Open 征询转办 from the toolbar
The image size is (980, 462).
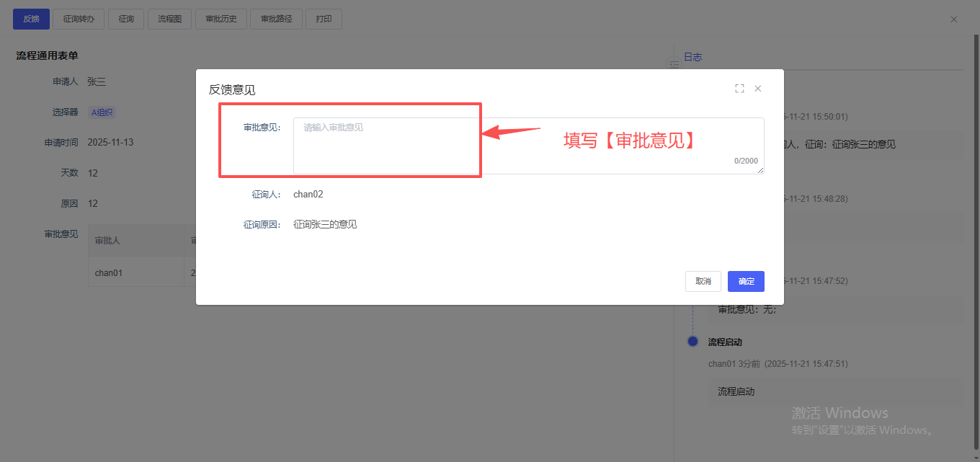[x=79, y=19]
